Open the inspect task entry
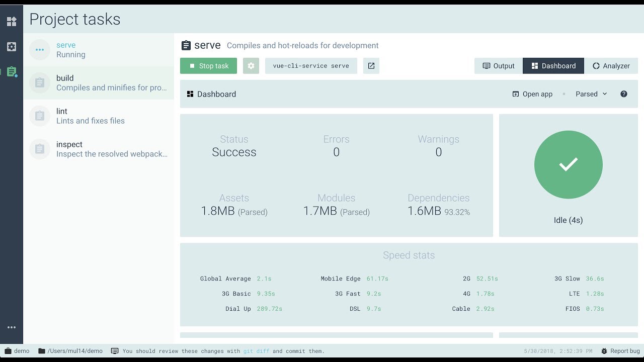 coord(99,149)
